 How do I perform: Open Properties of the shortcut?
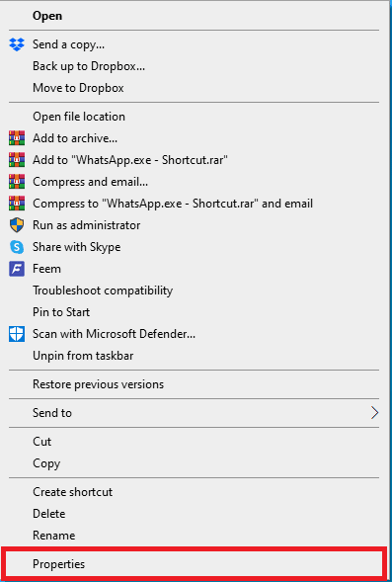point(194,564)
